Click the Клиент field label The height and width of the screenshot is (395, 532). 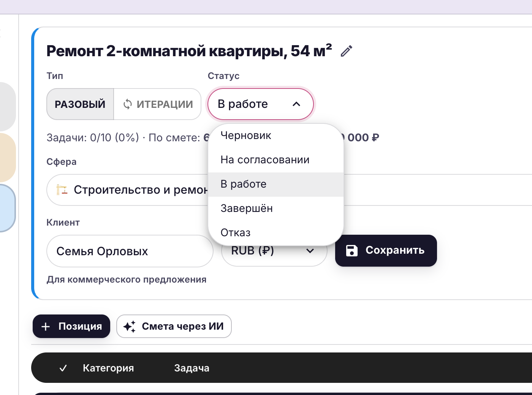tap(63, 223)
